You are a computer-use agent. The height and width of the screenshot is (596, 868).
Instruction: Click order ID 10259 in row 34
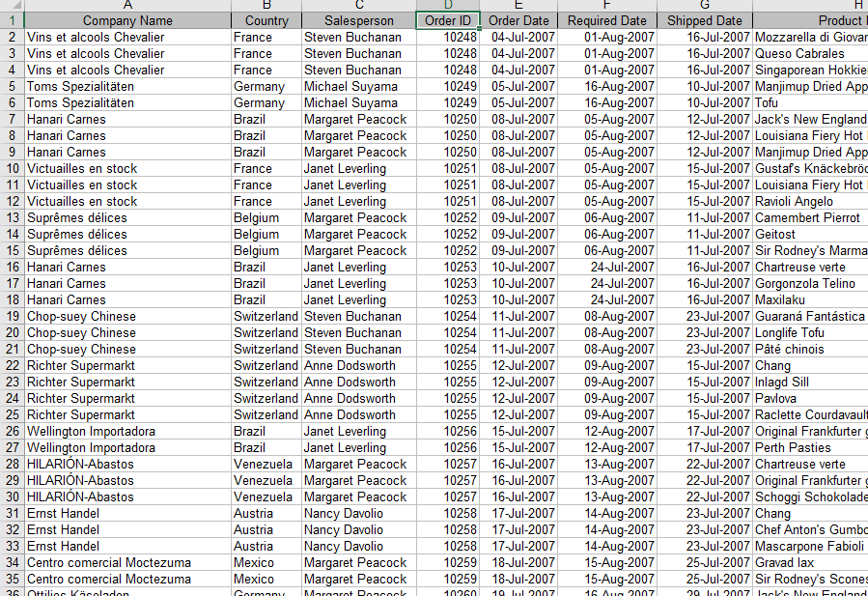click(448, 563)
